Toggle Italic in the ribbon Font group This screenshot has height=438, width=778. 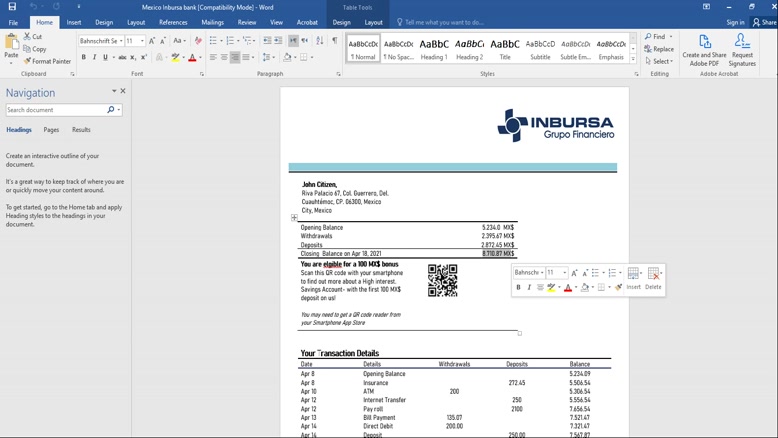coord(94,58)
